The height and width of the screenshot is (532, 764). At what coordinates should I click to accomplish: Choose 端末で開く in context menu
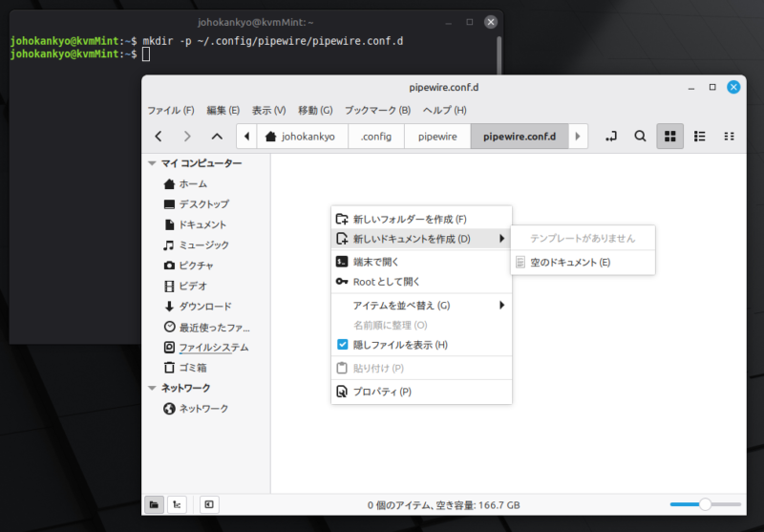pyautogui.click(x=376, y=262)
